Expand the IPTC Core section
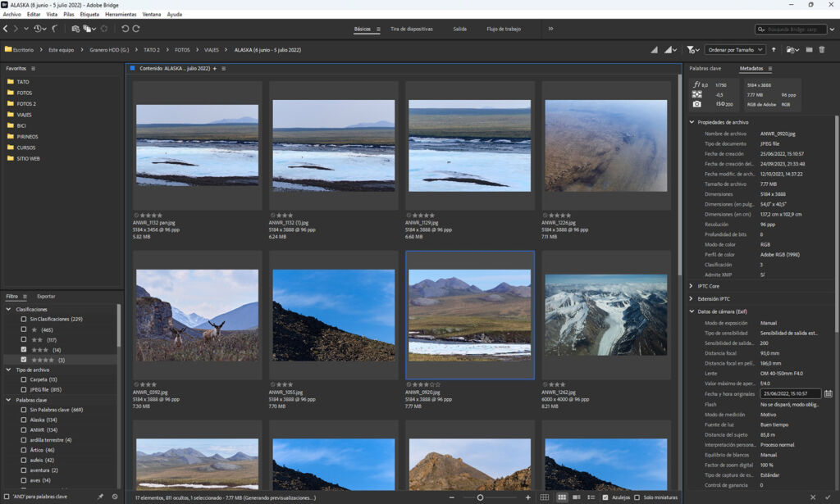The image size is (840, 504). [692, 286]
